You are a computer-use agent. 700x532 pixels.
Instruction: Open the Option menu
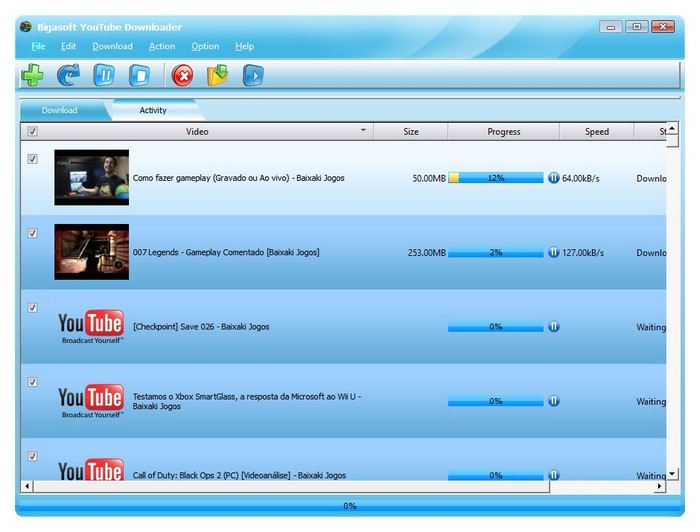point(205,46)
